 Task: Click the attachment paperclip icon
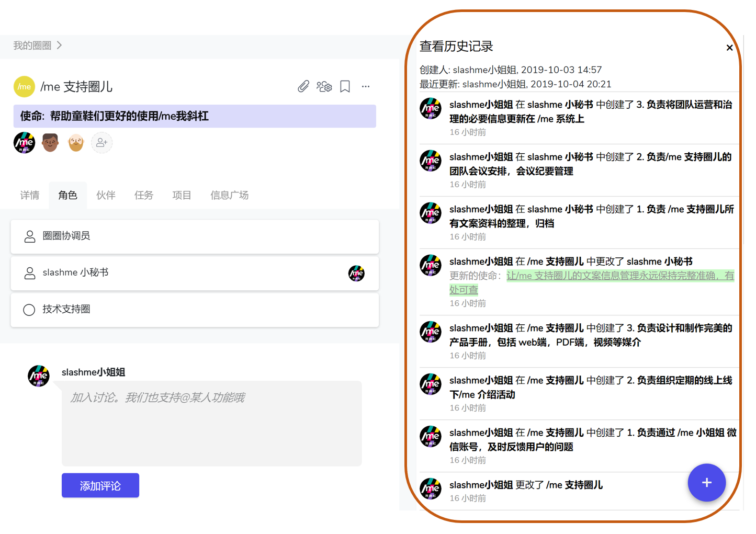tap(303, 86)
